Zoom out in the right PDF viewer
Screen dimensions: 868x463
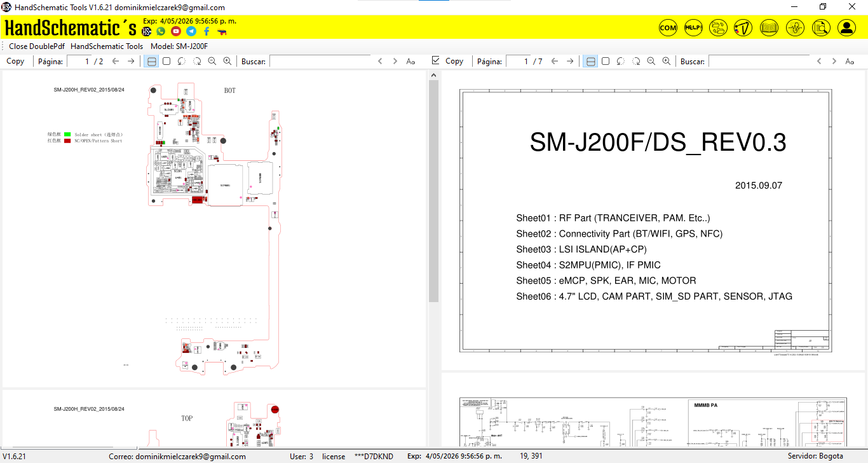tap(651, 61)
